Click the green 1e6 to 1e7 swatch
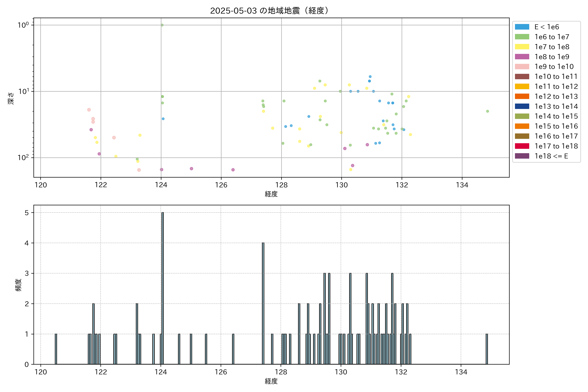The width and height of the screenshot is (588, 392). point(522,37)
